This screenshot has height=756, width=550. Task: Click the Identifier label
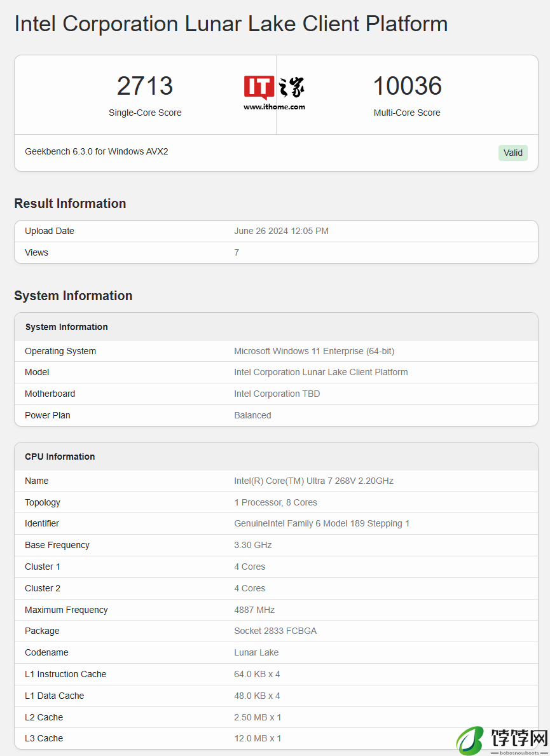tap(41, 524)
